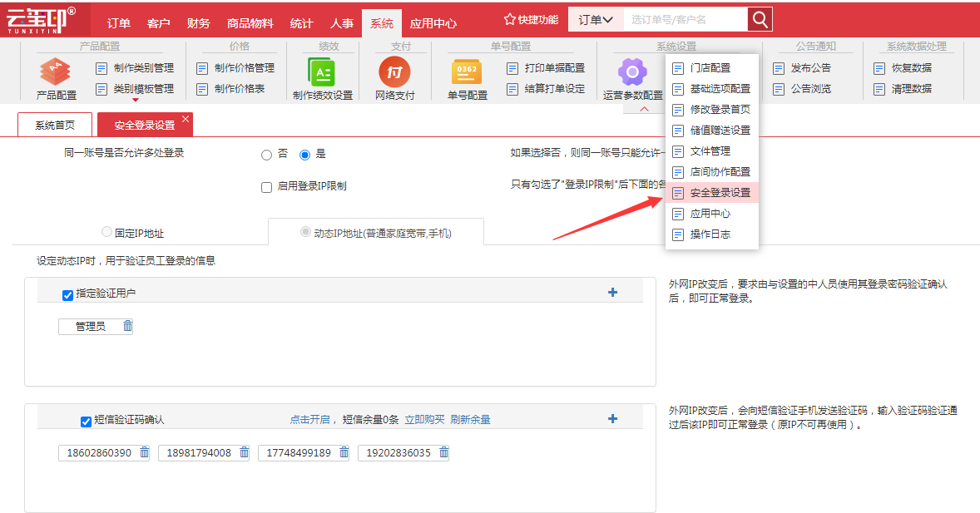Open 清理数据

903,89
